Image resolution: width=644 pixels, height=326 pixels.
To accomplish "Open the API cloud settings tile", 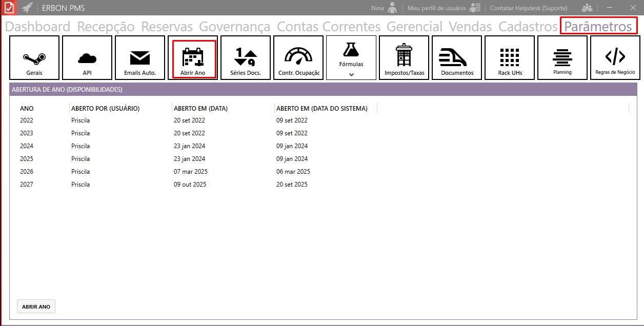I will click(87, 57).
